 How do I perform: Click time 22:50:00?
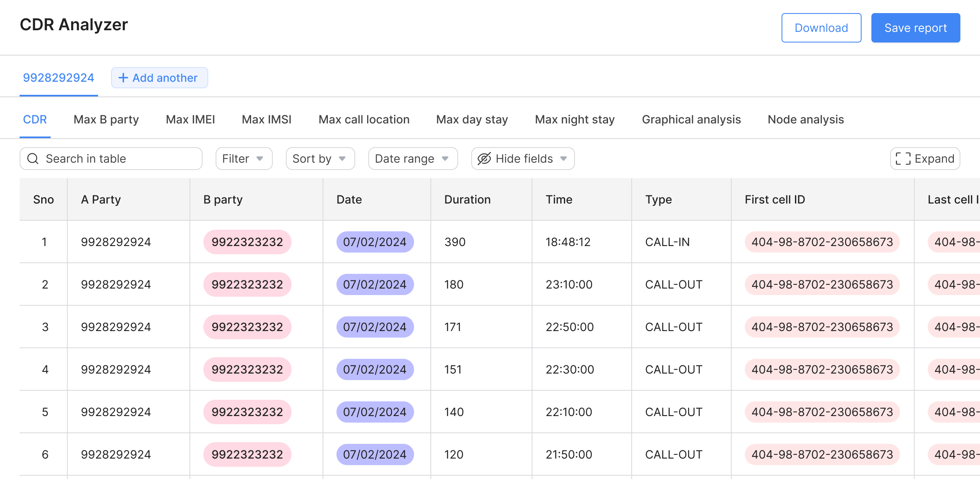pos(570,327)
